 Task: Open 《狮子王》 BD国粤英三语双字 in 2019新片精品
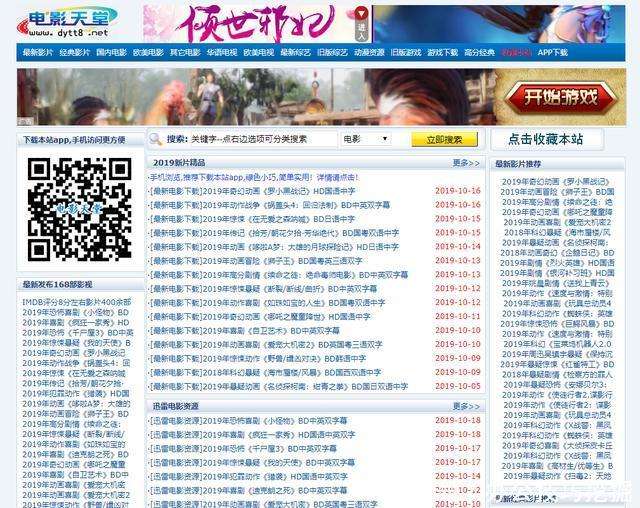click(256, 261)
